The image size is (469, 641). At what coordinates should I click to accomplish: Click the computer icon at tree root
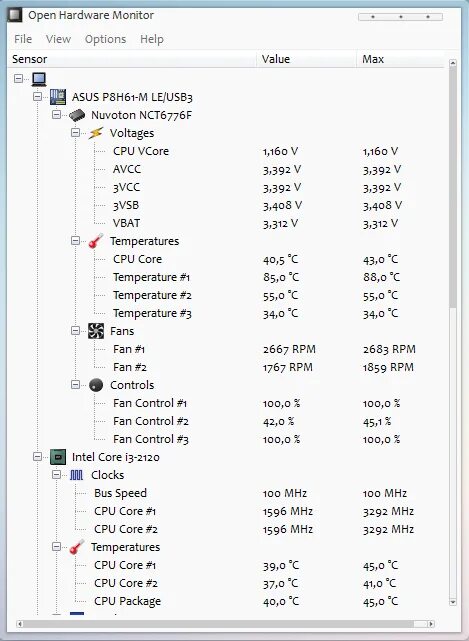(39, 79)
